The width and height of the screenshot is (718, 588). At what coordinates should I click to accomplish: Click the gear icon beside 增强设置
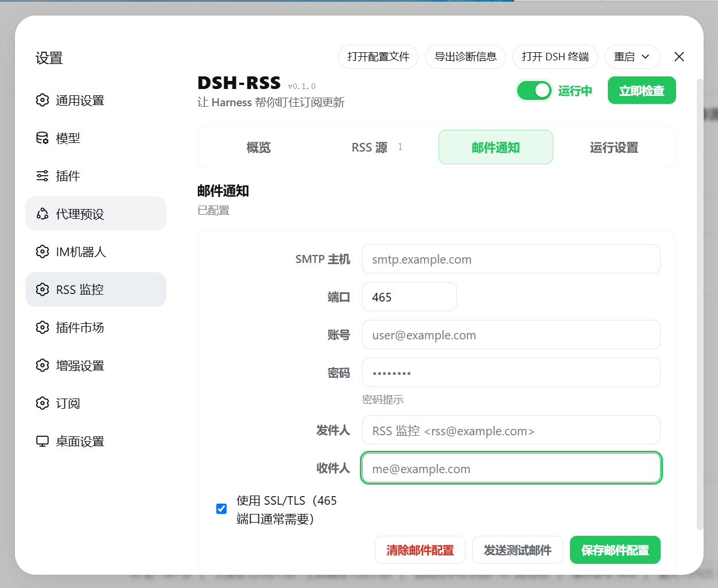point(42,365)
